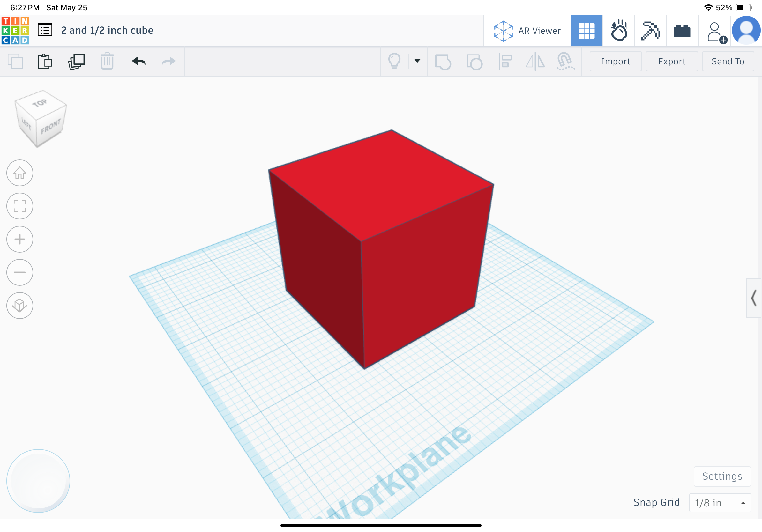Zoom out with minus button

[x=20, y=272]
